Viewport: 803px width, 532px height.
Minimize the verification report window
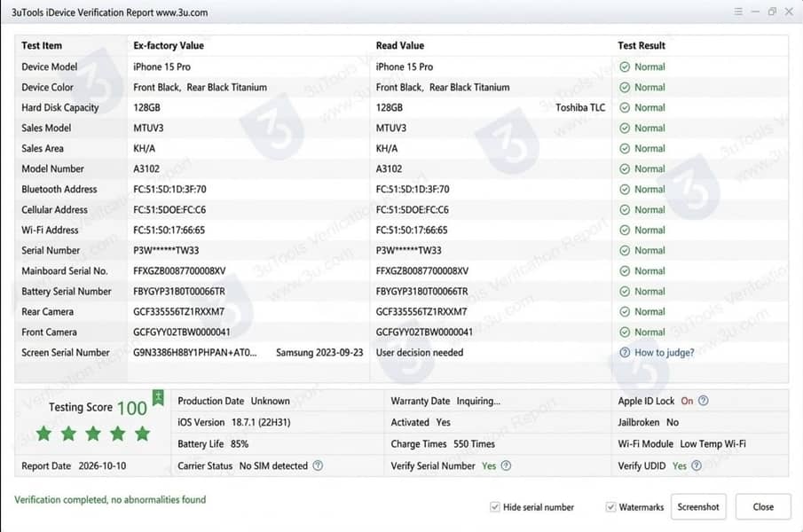[x=755, y=12]
